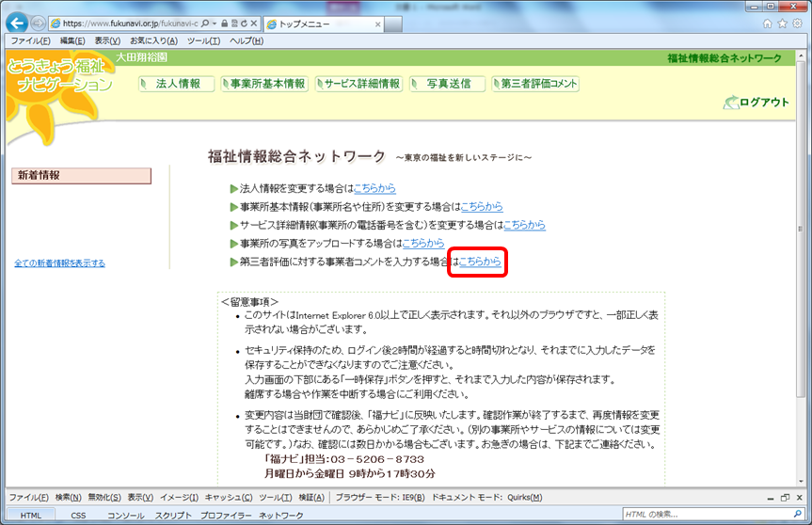This screenshot has height=525, width=812.
Task: Open address bar autocomplete dropdown arrow
Action: coord(215,24)
